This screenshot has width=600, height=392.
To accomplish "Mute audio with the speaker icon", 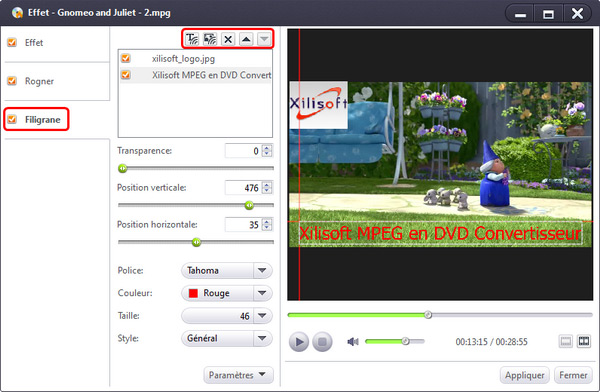I will [x=353, y=341].
